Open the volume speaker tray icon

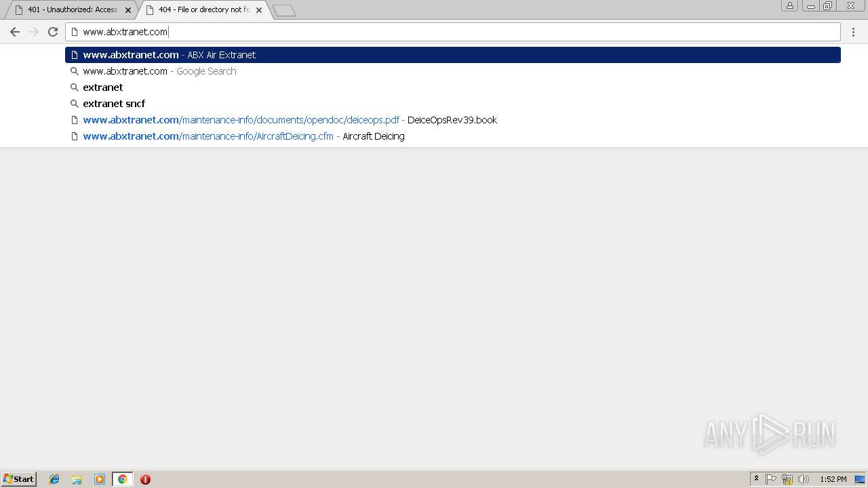[x=804, y=479]
